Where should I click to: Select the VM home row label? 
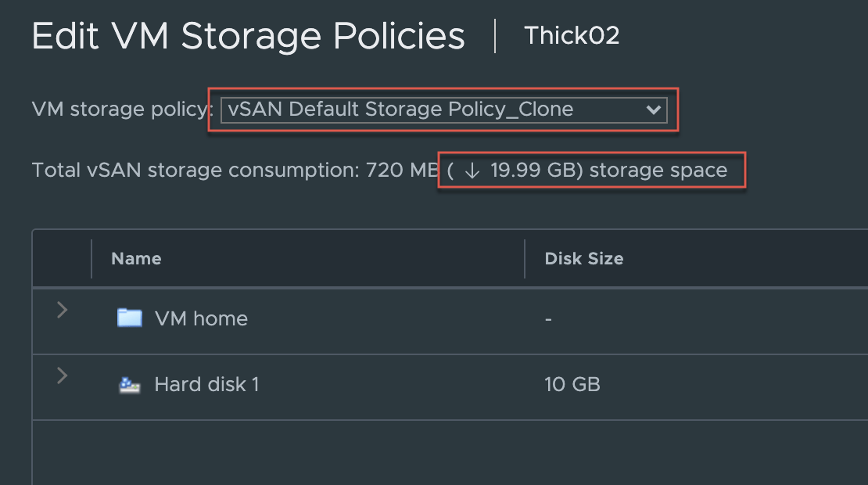201,318
